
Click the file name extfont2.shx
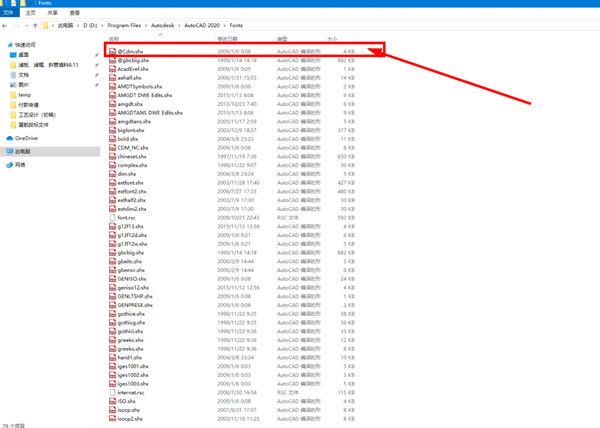pos(132,191)
